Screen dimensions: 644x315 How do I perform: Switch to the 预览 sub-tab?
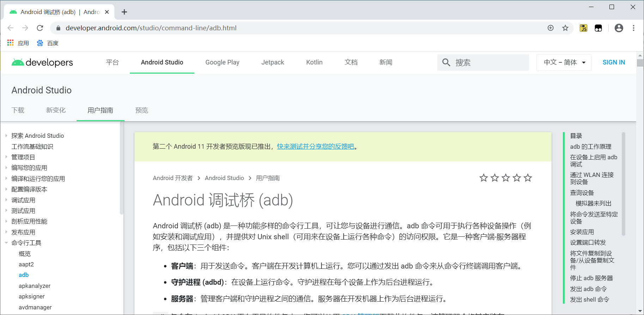(142, 110)
